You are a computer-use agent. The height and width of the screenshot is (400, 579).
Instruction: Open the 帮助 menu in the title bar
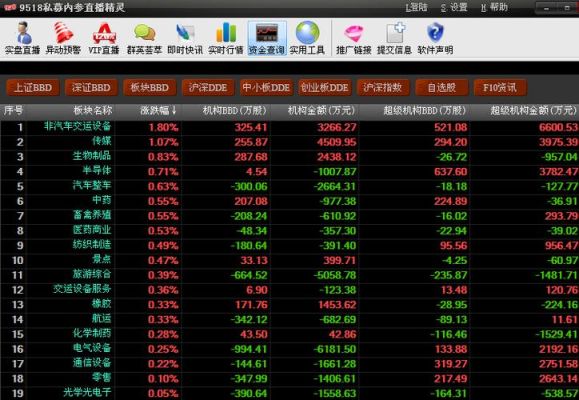[494, 7]
